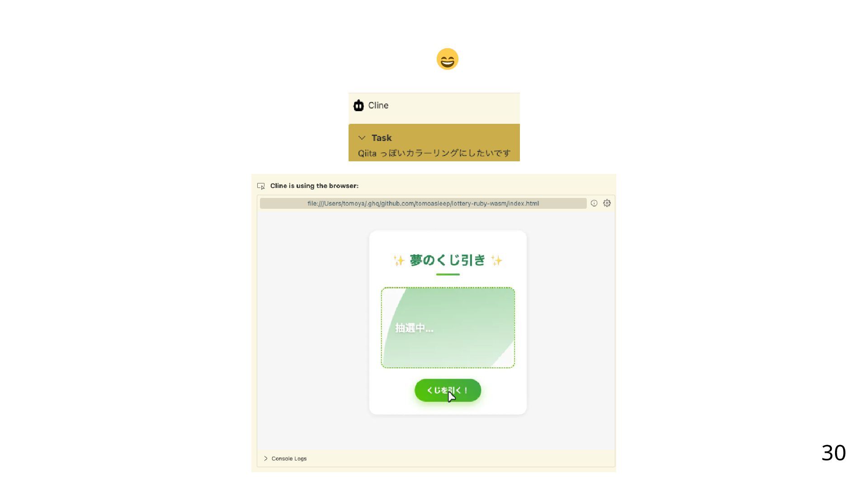Screen dimensions: 868x488
Task: Click the grinning emoji at the top
Action: point(448,59)
